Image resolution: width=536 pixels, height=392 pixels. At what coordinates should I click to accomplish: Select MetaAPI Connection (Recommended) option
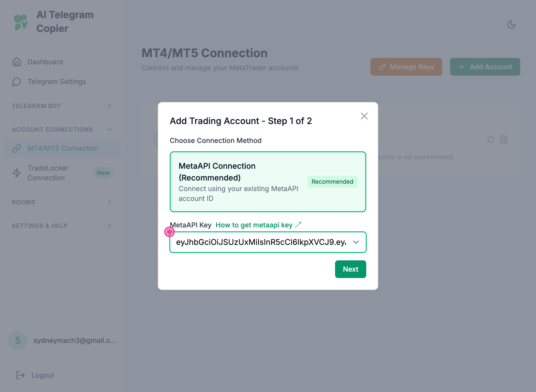coord(268,182)
